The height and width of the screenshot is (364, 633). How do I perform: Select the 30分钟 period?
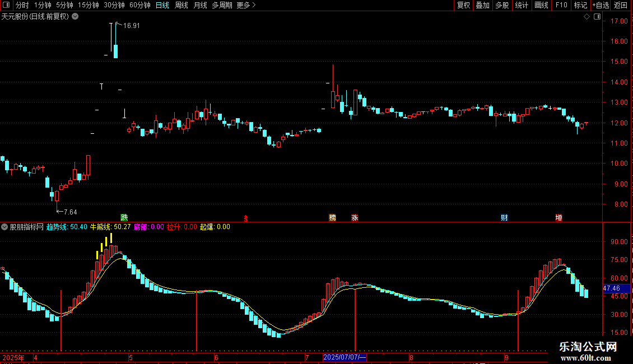point(114,5)
